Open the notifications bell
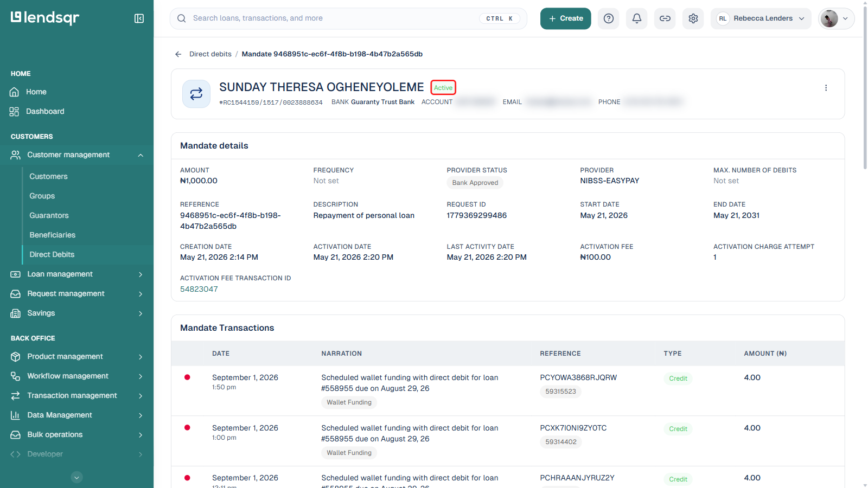 coord(637,18)
